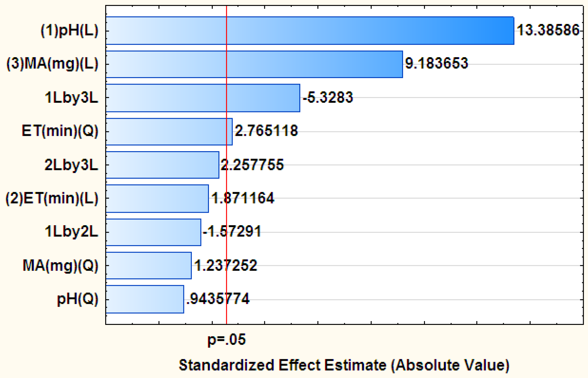Click the (3)MA(mg)(L) bar
The width and height of the screenshot is (588, 378).
(x=254, y=64)
